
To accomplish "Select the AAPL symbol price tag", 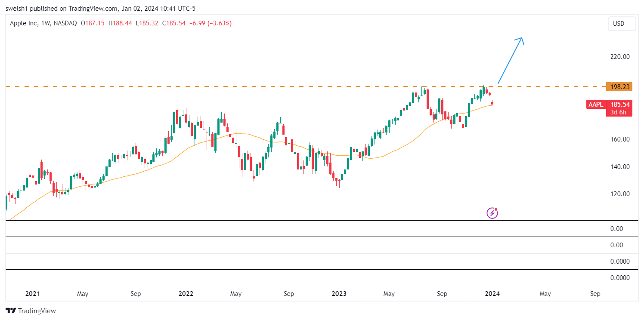I will (x=596, y=104).
